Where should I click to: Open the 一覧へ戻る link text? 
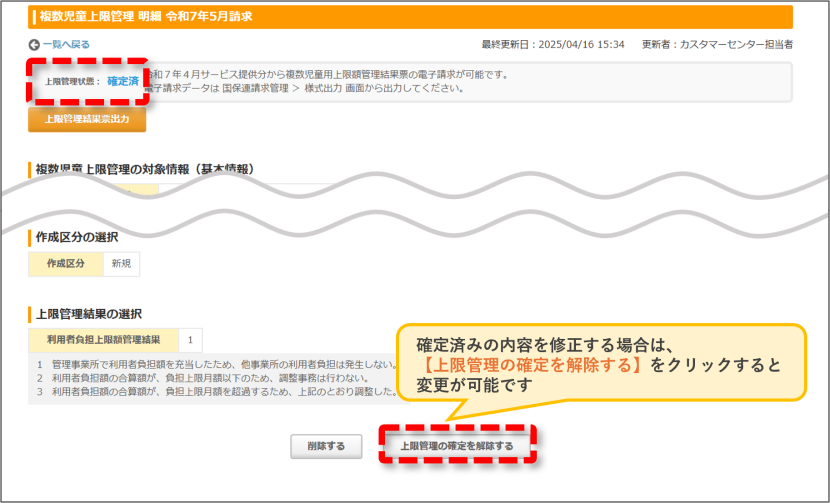click(x=66, y=44)
